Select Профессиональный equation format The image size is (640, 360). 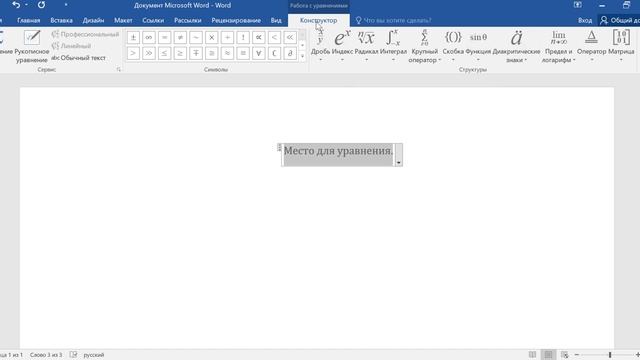[x=85, y=34]
